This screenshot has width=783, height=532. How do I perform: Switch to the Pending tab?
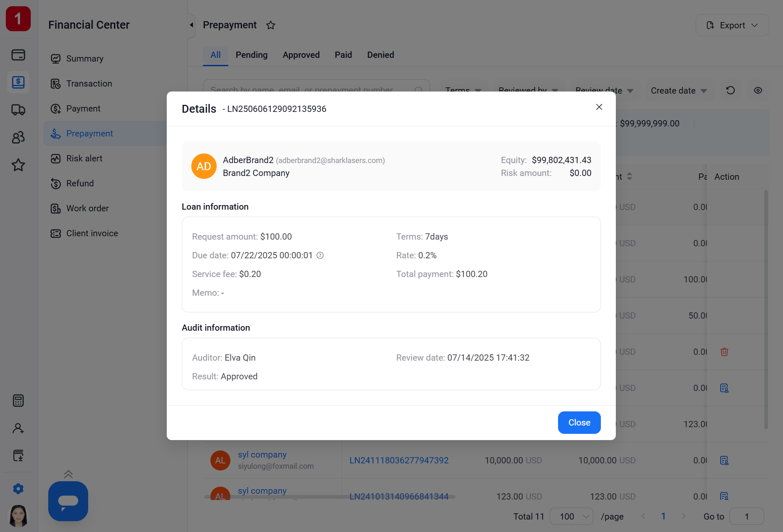coord(252,55)
